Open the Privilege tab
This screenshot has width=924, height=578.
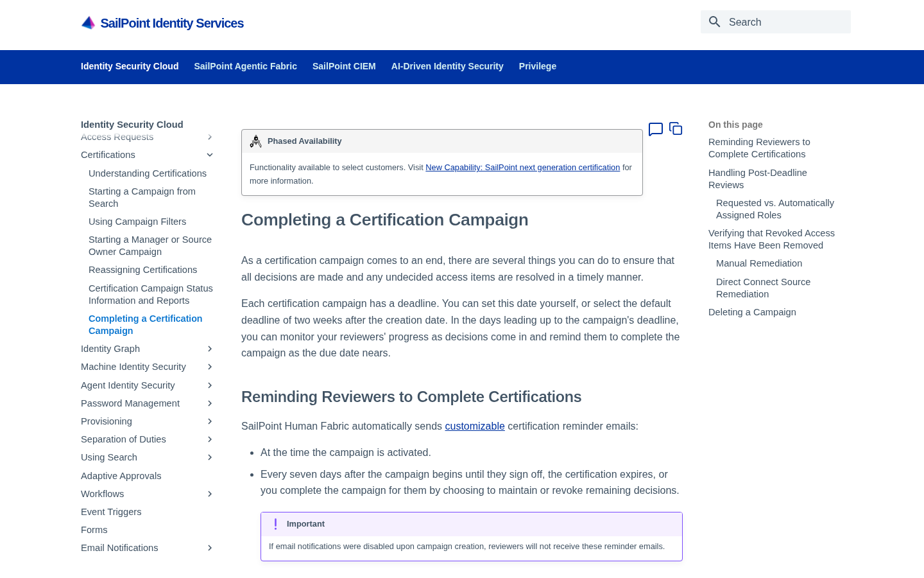coord(538,66)
